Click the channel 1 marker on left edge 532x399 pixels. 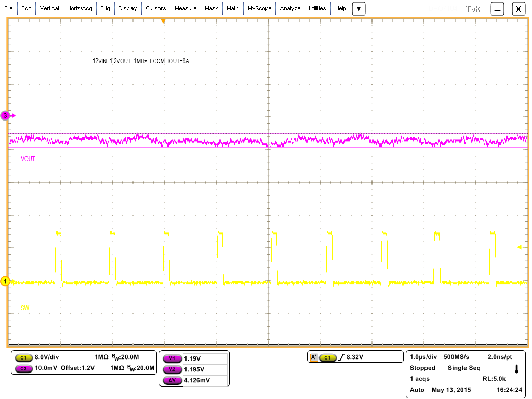click(4, 281)
